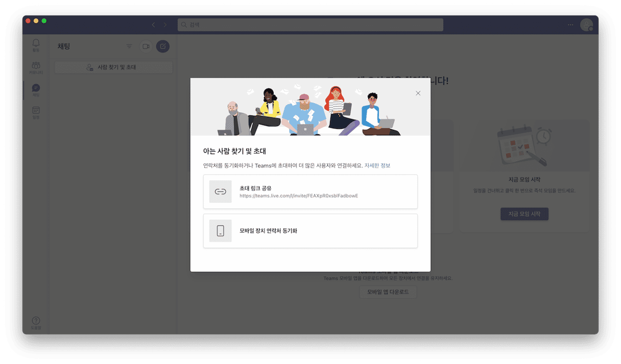Click the 모바일 앱 다운로드 button
The width and height of the screenshot is (621, 364).
pos(388,292)
